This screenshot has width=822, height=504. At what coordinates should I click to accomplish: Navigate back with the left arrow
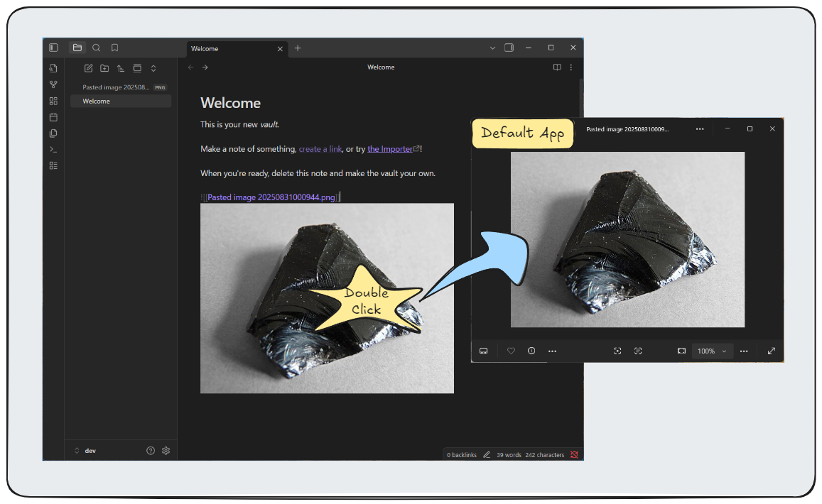191,67
